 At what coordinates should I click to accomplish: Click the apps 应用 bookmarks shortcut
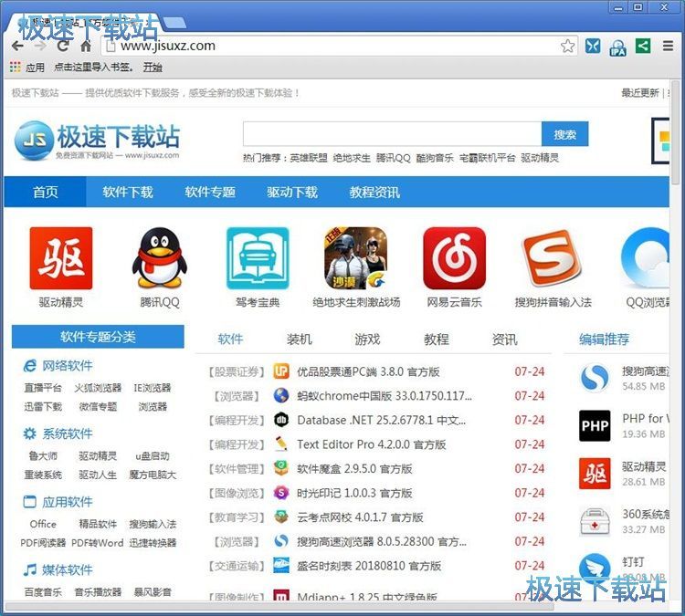[x=27, y=67]
